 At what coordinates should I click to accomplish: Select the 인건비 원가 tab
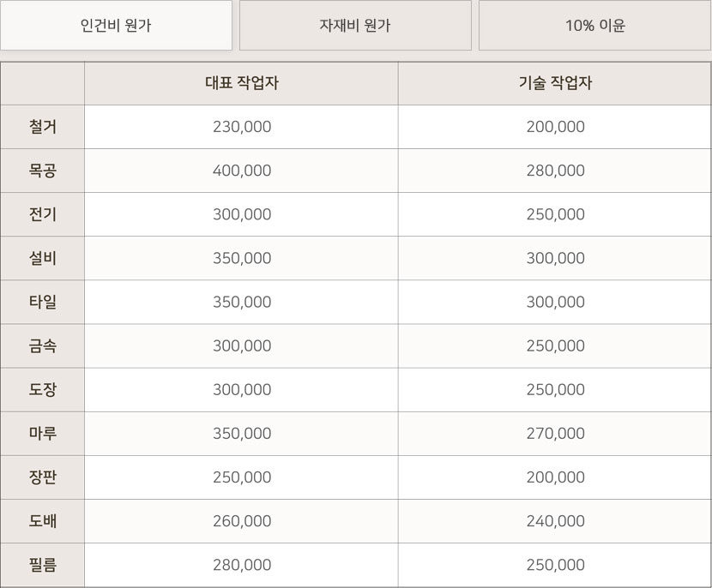[116, 26]
